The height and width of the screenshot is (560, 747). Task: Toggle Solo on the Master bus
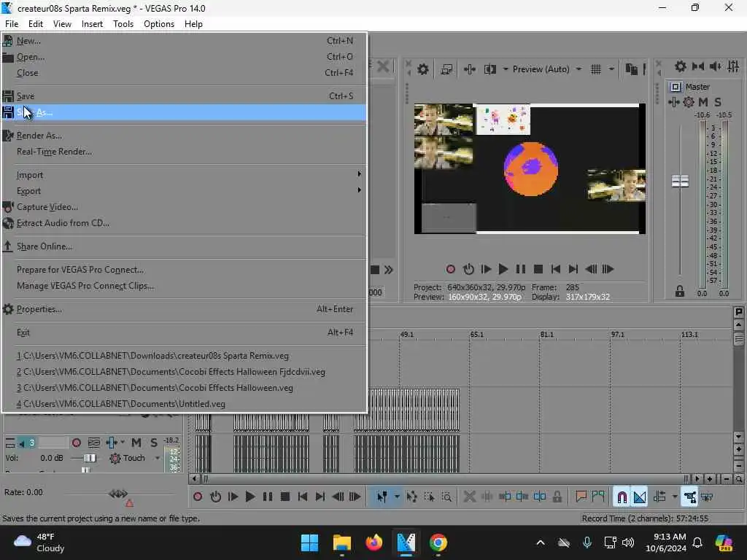718,102
